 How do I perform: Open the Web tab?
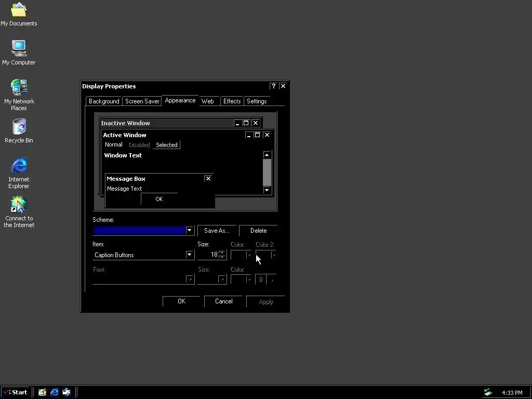tap(208, 101)
